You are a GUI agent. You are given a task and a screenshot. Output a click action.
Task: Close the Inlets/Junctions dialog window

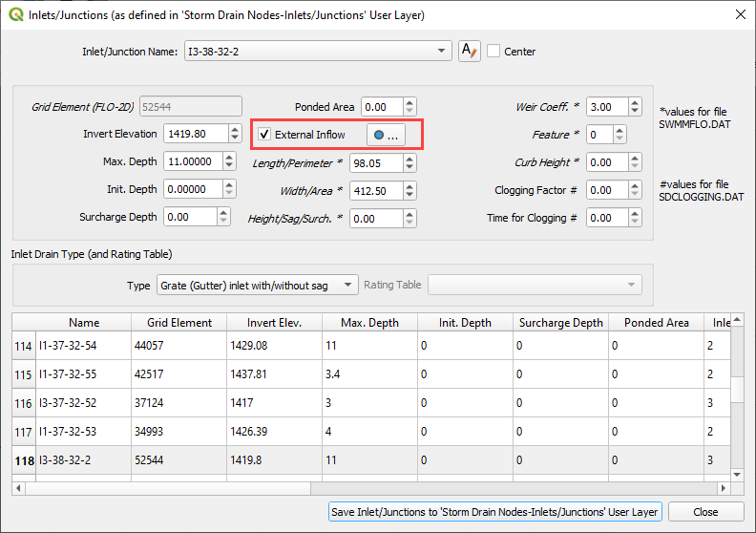(x=739, y=15)
